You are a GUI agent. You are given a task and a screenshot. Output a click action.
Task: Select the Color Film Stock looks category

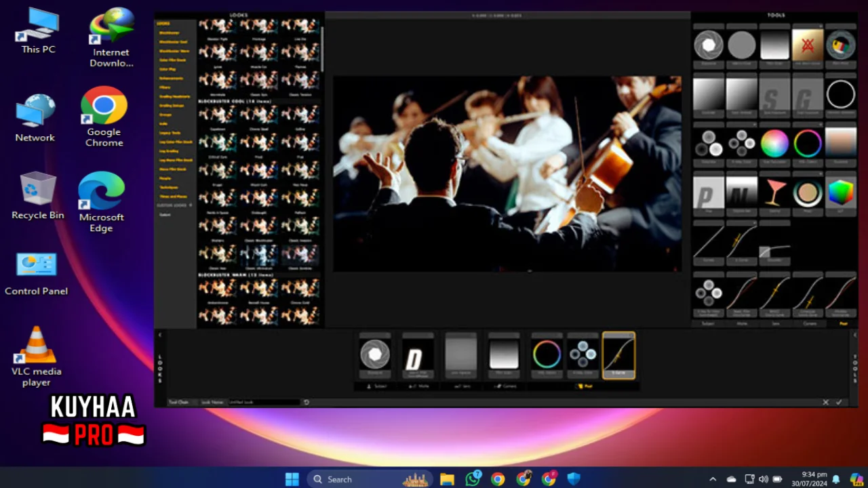tap(172, 60)
